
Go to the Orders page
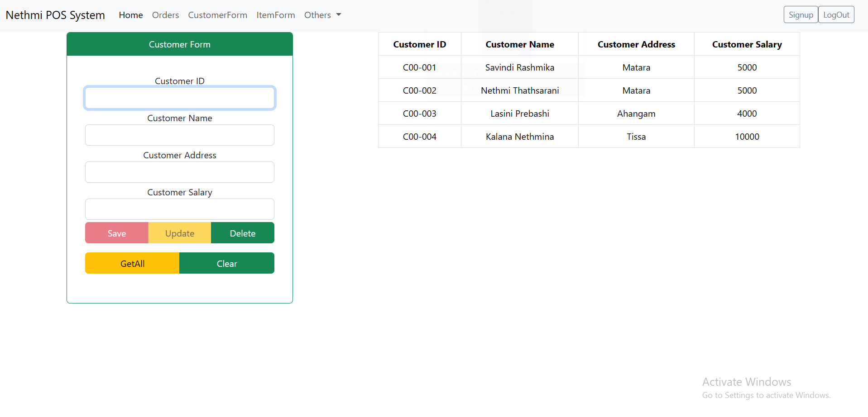165,15
